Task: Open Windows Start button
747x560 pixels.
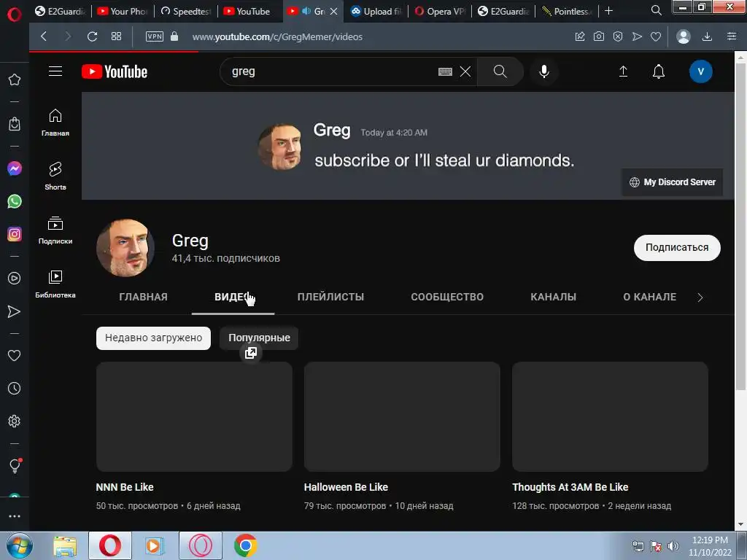Action: pyautogui.click(x=19, y=545)
